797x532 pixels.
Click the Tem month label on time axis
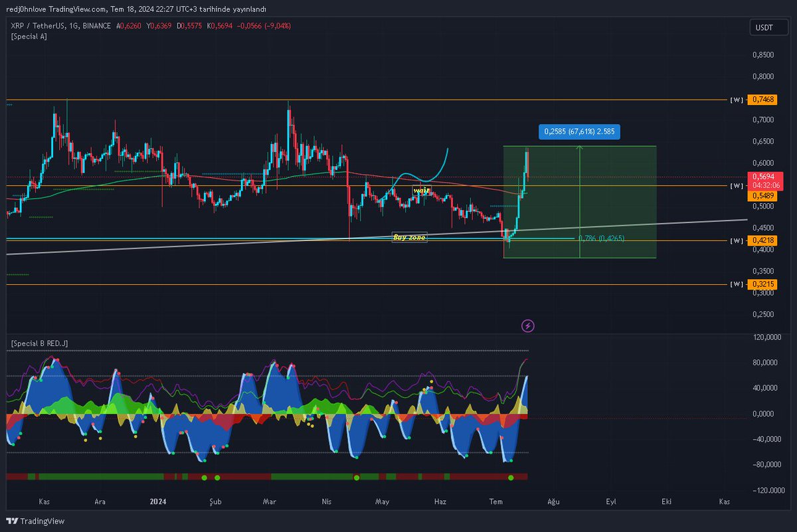click(x=495, y=503)
